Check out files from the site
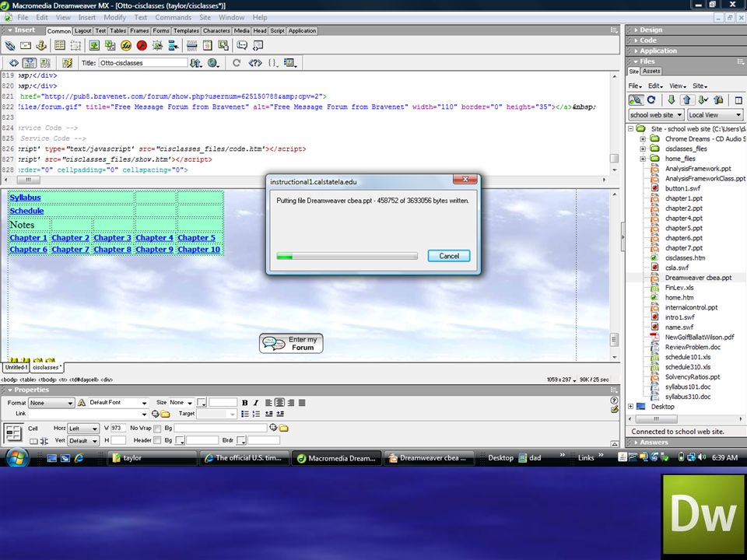This screenshot has width=747, height=560. pyautogui.click(x=703, y=100)
